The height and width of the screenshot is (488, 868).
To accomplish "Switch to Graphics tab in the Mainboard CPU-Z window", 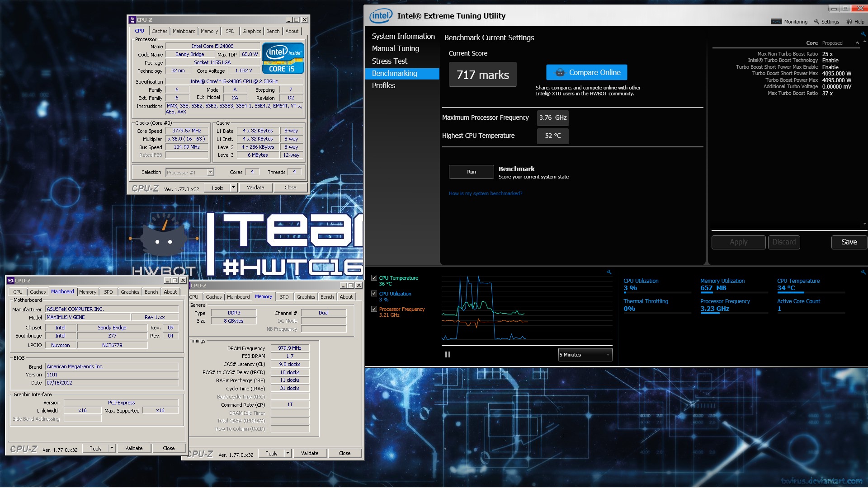I will click(x=130, y=292).
